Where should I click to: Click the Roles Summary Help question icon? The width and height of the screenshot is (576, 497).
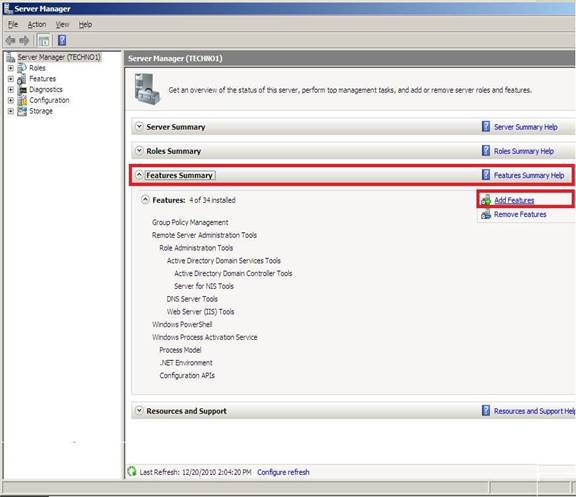point(486,151)
